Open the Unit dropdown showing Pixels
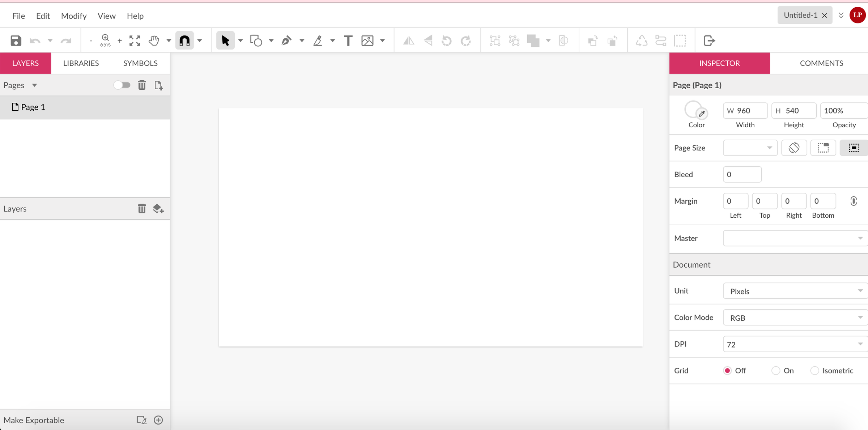Image resolution: width=868 pixels, height=430 pixels. tap(795, 291)
